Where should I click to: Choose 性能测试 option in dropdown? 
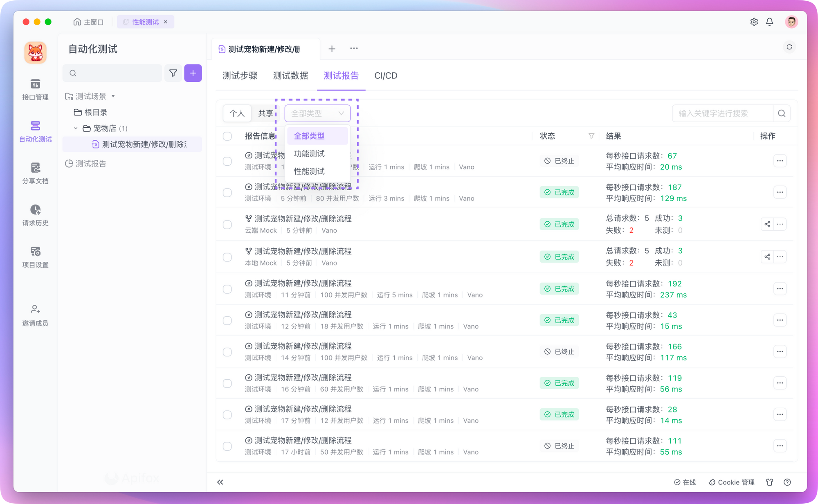[317, 171]
